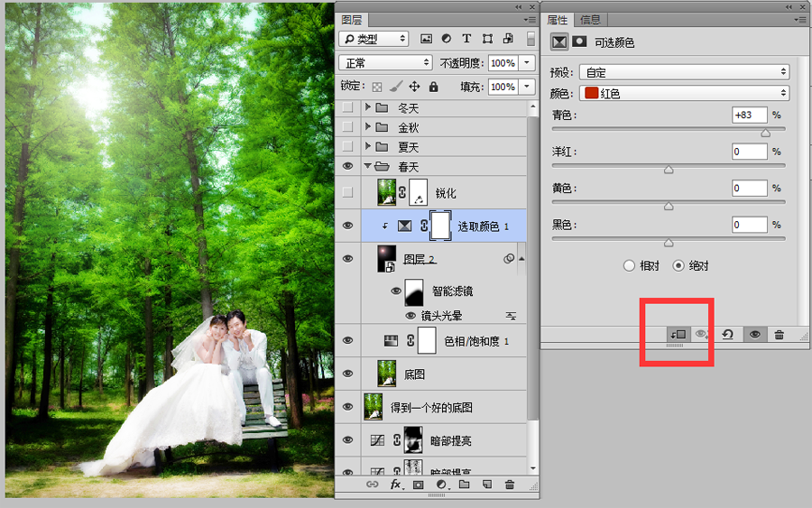Show the 锐化 layer visibility box
The image size is (812, 508).
(x=348, y=192)
